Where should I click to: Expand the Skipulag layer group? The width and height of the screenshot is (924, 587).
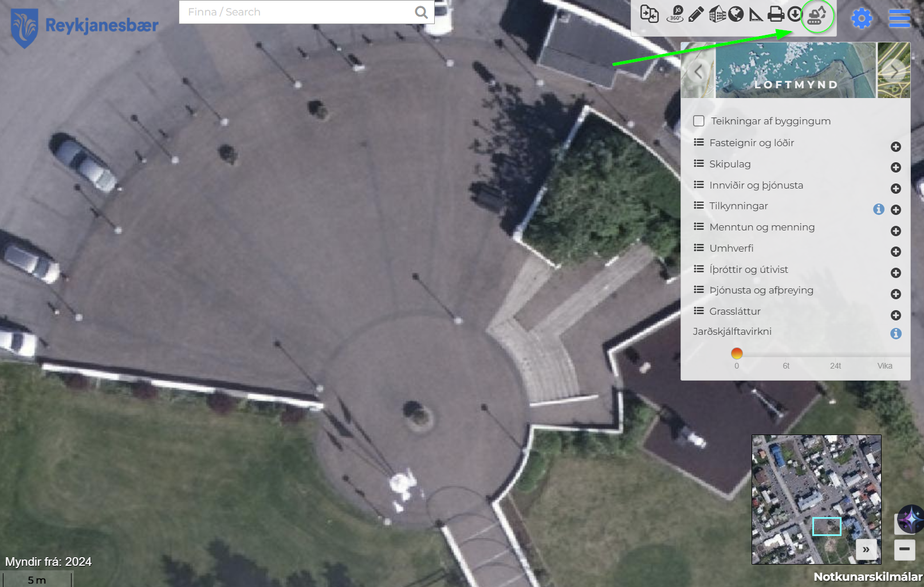[896, 167]
